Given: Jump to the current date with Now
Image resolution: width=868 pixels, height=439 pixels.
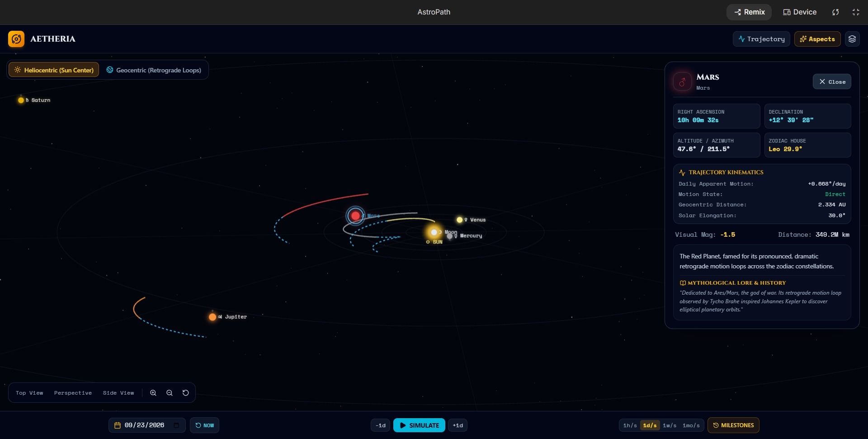Looking at the screenshot, I should pyautogui.click(x=204, y=425).
